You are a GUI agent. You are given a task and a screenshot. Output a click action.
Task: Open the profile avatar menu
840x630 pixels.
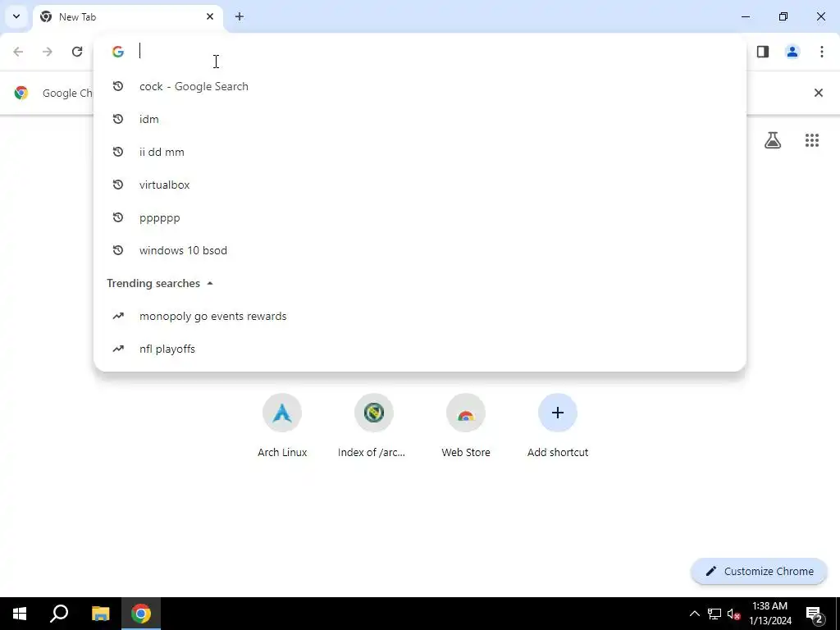click(792, 52)
